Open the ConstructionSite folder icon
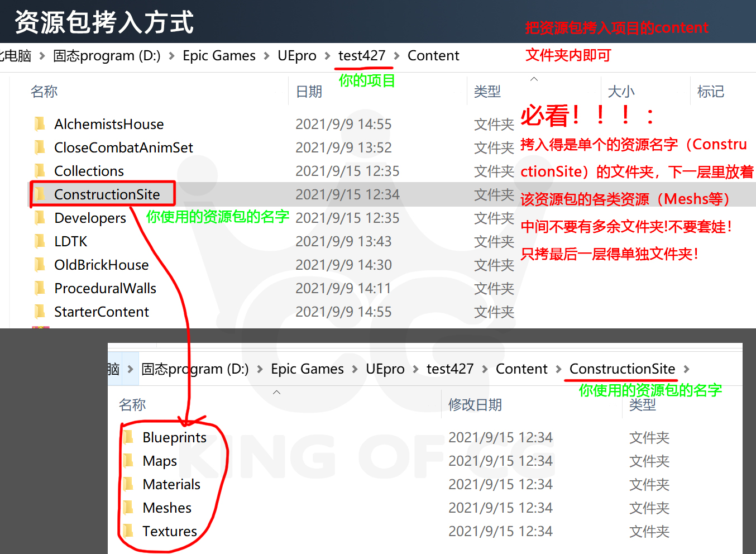The width and height of the screenshot is (756, 554). pos(40,194)
